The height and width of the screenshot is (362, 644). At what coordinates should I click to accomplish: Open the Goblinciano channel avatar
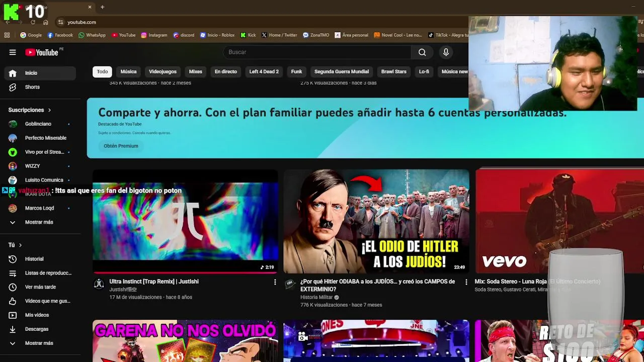(13, 124)
